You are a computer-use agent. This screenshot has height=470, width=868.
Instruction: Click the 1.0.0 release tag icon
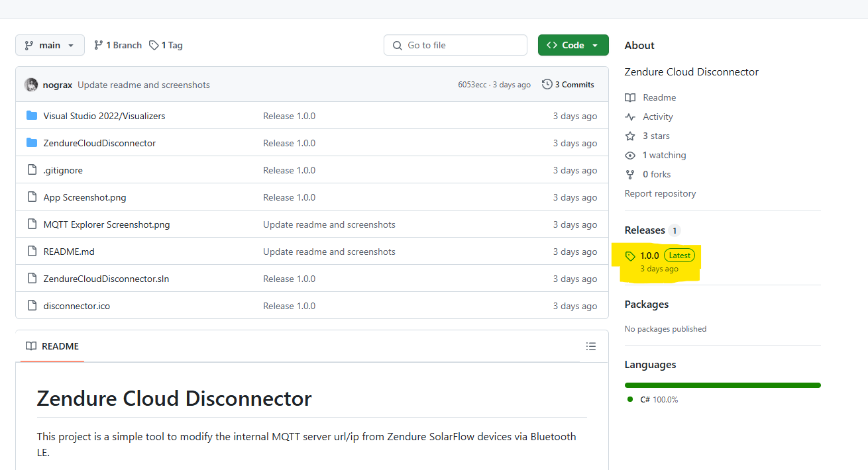(630, 256)
